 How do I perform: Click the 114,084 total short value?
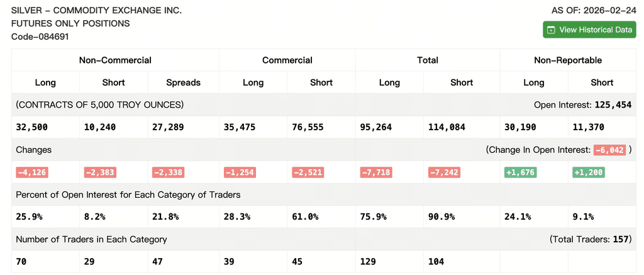(447, 127)
